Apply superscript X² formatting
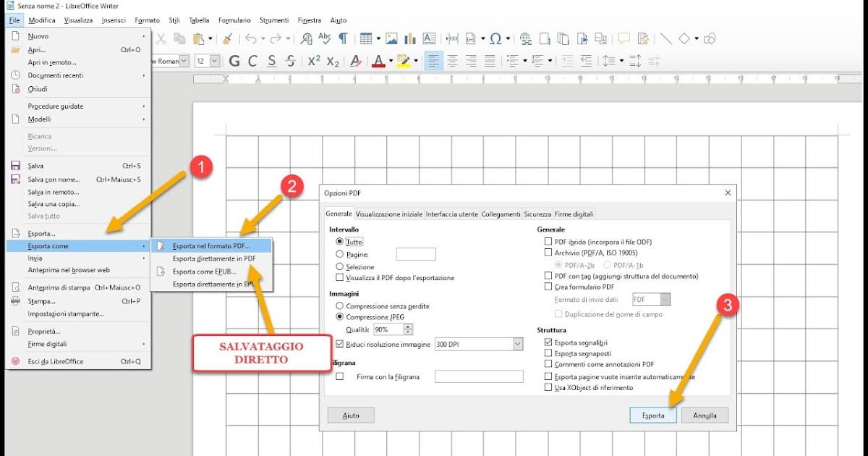The height and width of the screenshot is (456, 868). pos(314,62)
